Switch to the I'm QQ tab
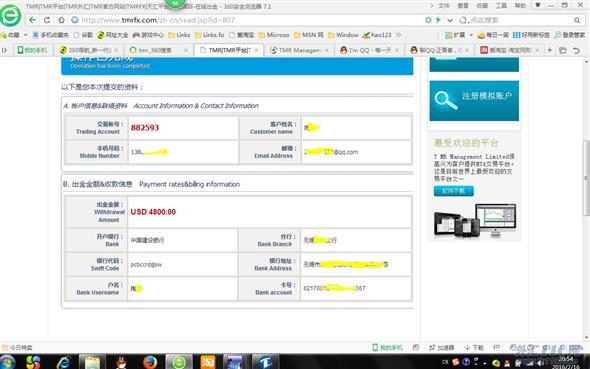Image resolution: width=590 pixels, height=369 pixels. click(369, 50)
